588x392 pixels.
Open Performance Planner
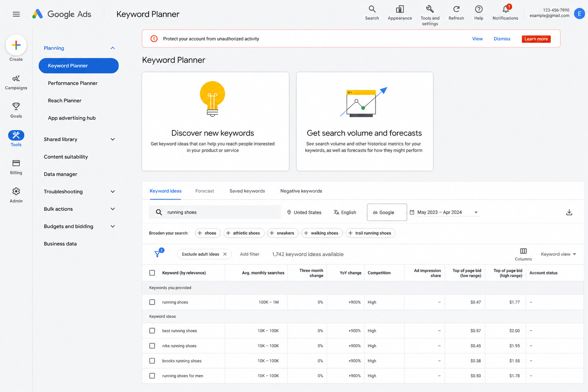point(73,83)
